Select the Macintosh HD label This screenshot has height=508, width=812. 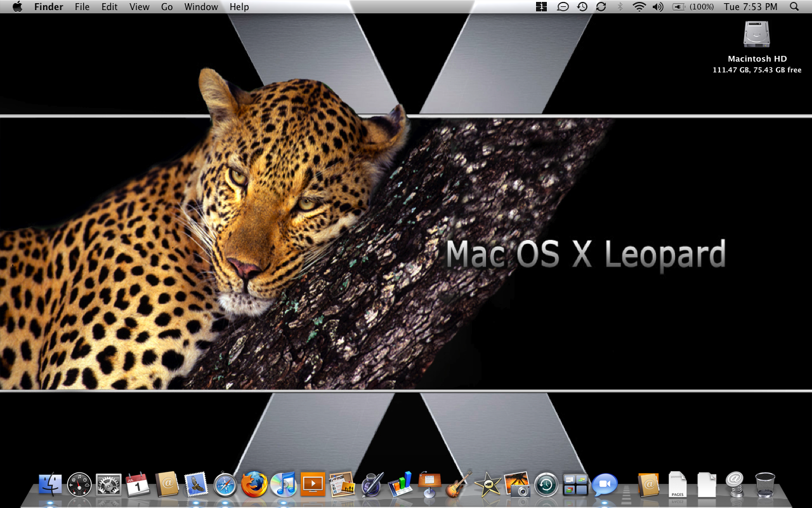point(757,59)
